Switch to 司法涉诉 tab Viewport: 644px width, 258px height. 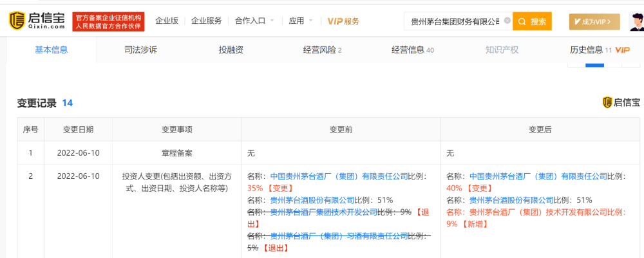(x=141, y=50)
